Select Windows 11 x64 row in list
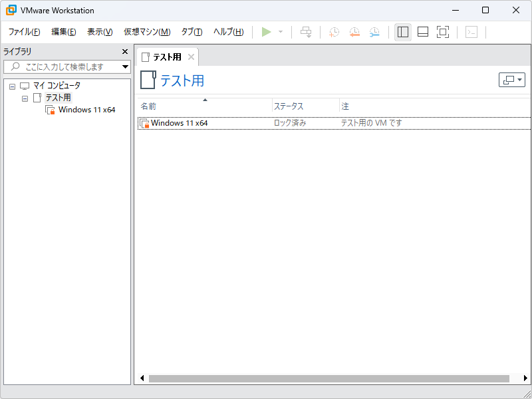 (334, 123)
